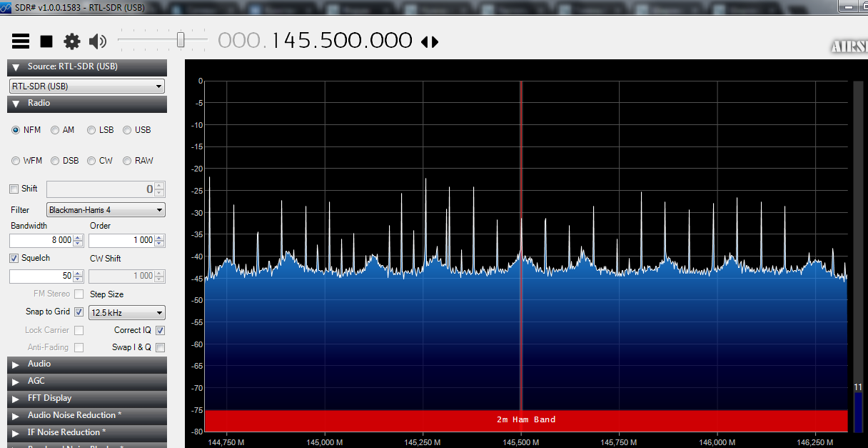Image resolution: width=868 pixels, height=448 pixels.
Task: Mute audio with the speaker icon
Action: click(x=98, y=41)
